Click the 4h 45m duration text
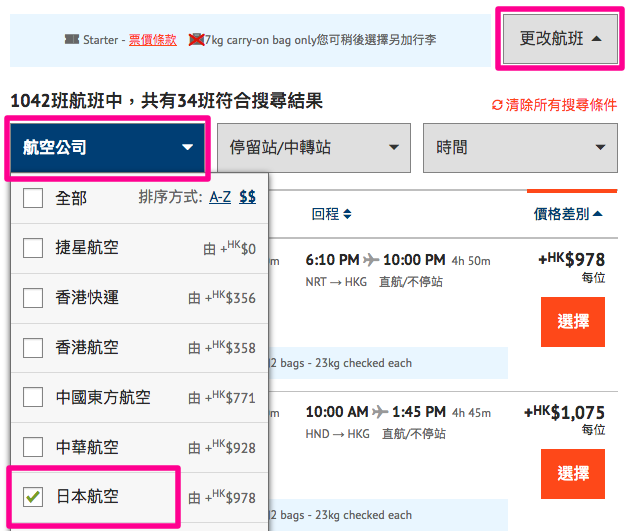Screen dimensions: 627x531 pos(471,413)
